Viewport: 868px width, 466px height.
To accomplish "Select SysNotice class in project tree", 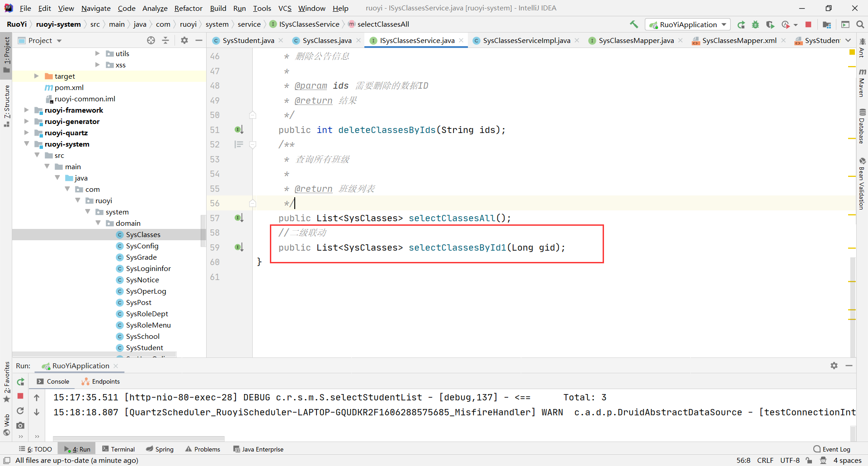I will tap(142, 280).
